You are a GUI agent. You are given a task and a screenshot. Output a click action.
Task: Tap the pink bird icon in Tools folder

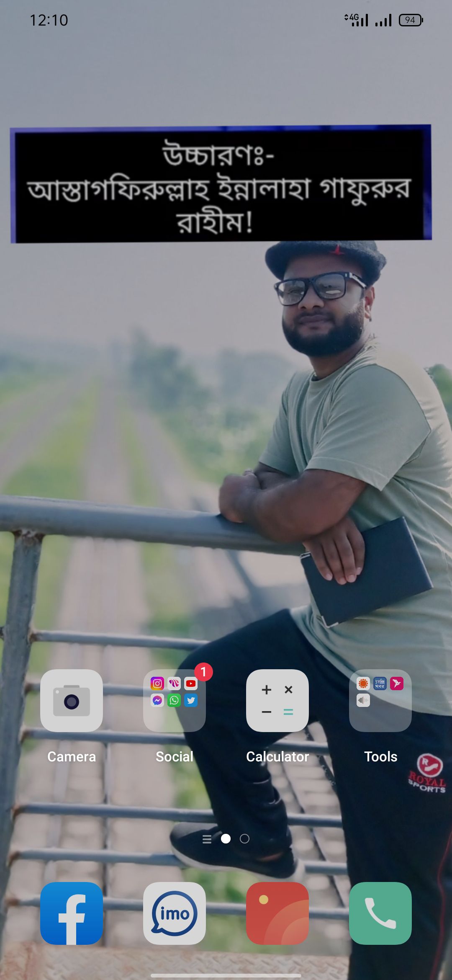[x=397, y=683]
